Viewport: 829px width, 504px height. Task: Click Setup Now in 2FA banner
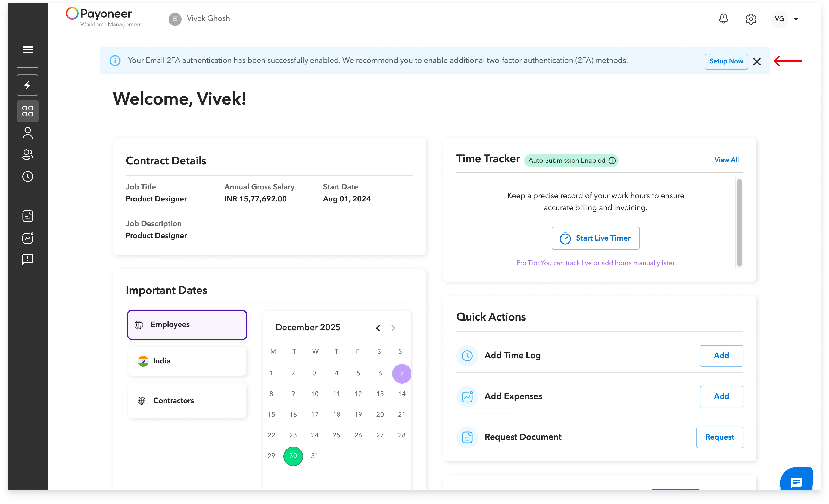pyautogui.click(x=726, y=61)
